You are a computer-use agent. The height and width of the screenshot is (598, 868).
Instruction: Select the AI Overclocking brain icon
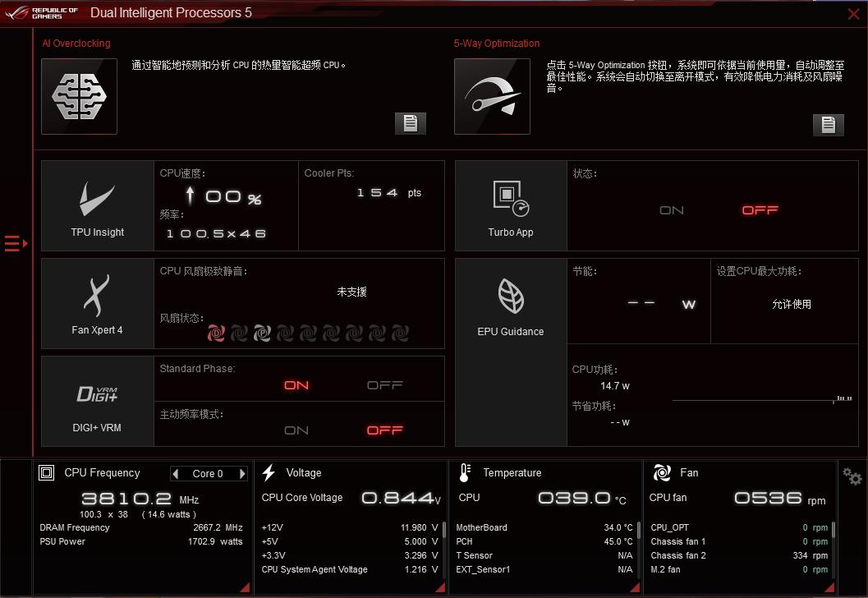[x=78, y=96]
